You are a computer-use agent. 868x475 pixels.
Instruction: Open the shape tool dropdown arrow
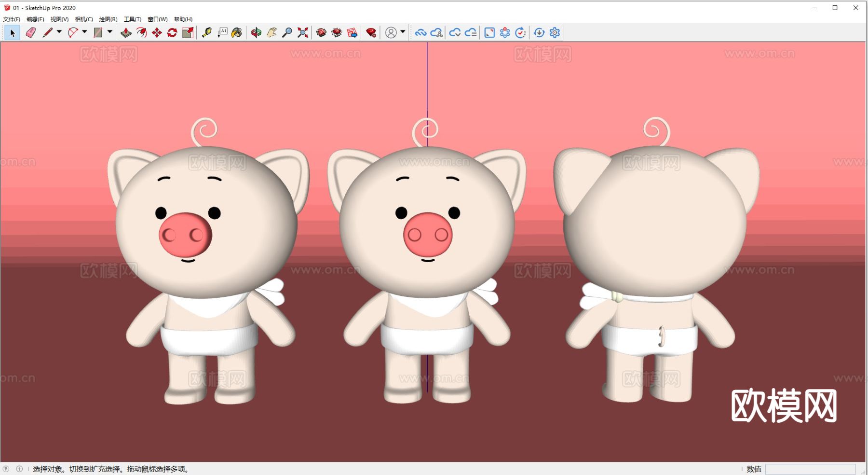(110, 32)
